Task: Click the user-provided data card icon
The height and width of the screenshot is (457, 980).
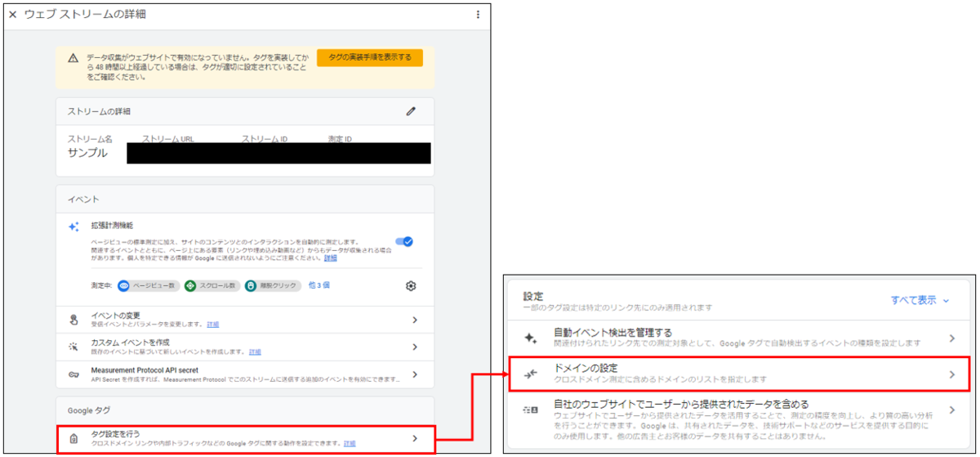Action: click(x=531, y=410)
